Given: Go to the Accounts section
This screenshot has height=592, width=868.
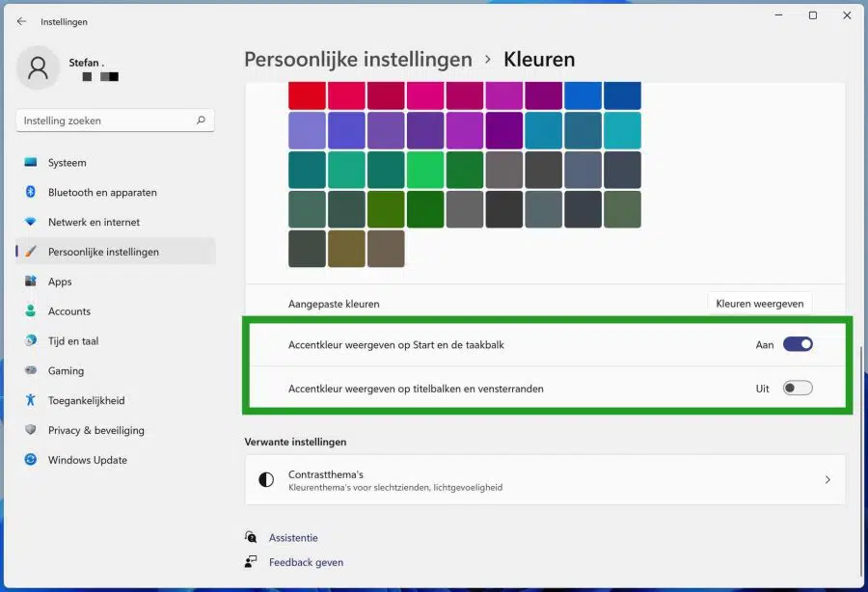Looking at the screenshot, I should coord(115,310).
